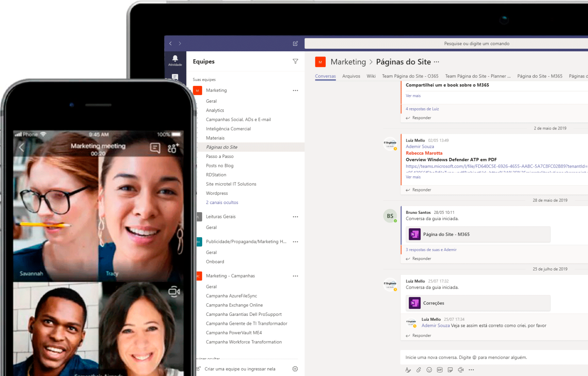Click Criar uma equipe ou ingressar nela
The height and width of the screenshot is (376, 588).
coord(240,369)
